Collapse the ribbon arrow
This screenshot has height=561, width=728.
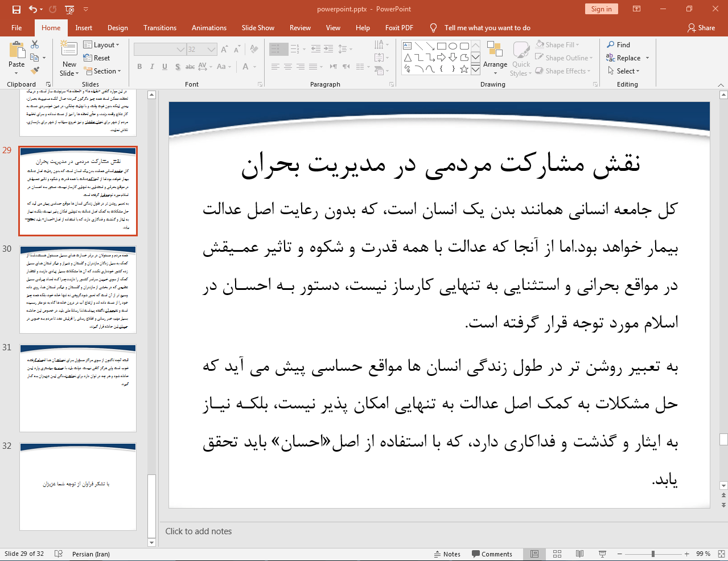(721, 84)
